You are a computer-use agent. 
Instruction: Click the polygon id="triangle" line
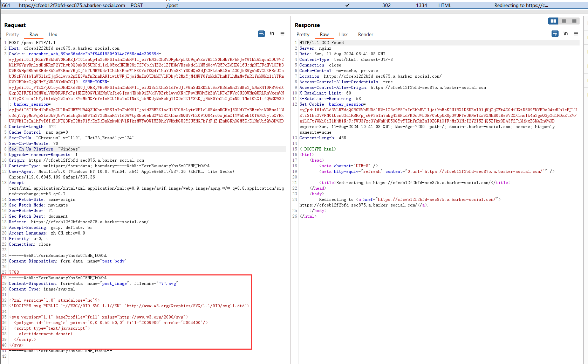111,323
